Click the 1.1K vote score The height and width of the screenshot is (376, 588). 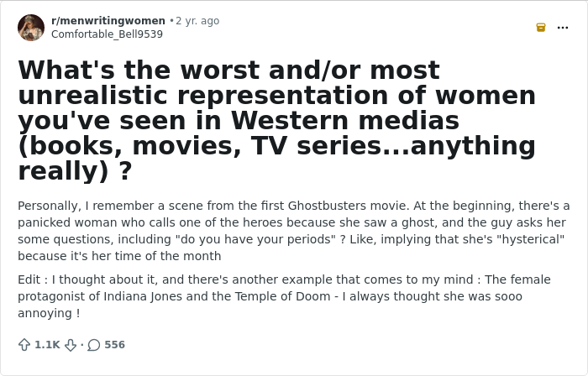click(47, 345)
